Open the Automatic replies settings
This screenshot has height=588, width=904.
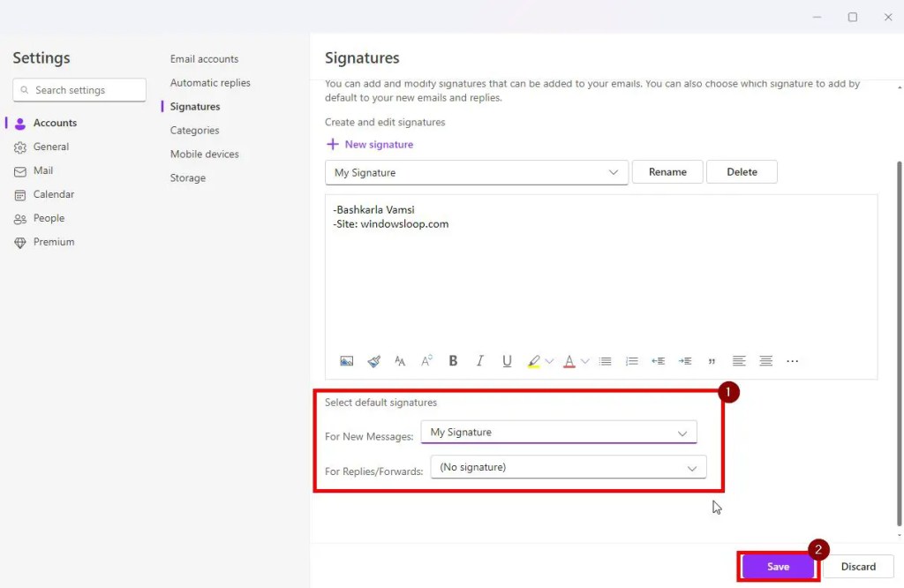click(x=210, y=82)
